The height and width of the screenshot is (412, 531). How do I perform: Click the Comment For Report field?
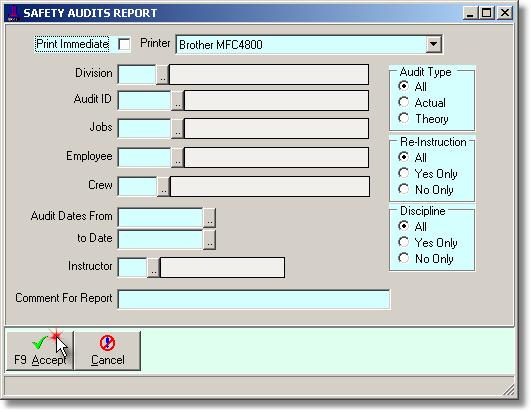pos(254,299)
